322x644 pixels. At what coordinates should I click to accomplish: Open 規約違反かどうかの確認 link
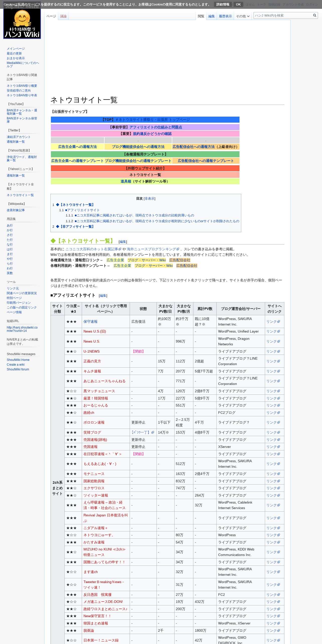coord(152,134)
